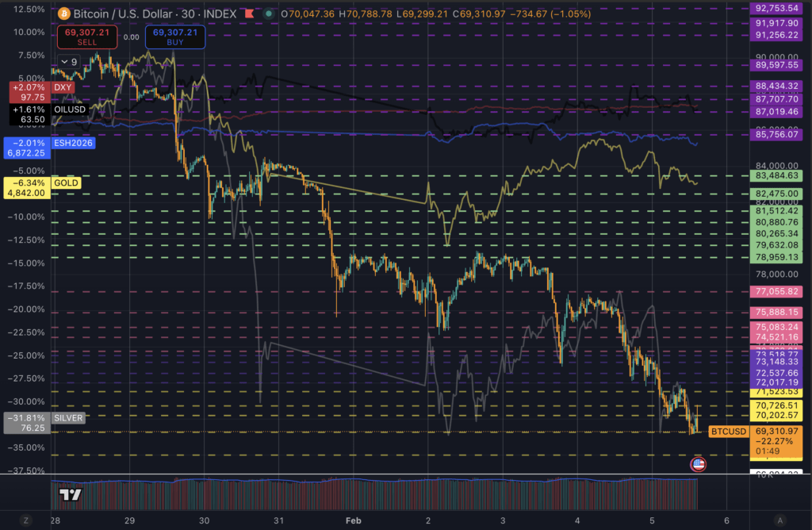Click the Feb label on the time axis

coord(353,520)
